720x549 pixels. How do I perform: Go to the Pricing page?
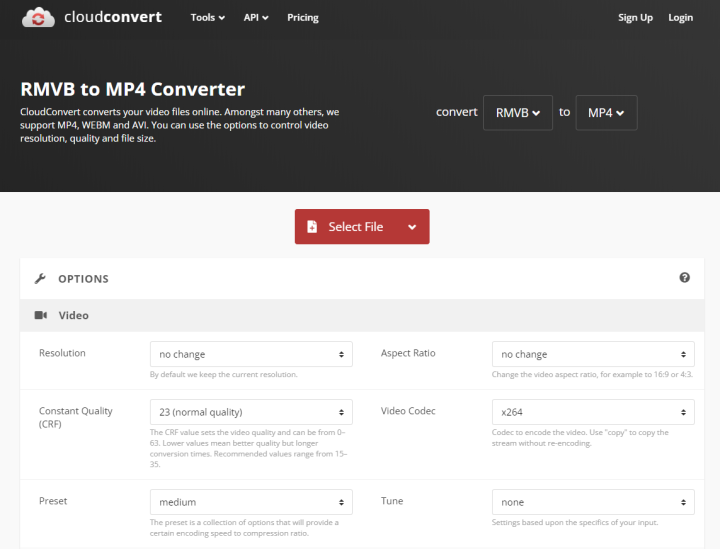302,18
